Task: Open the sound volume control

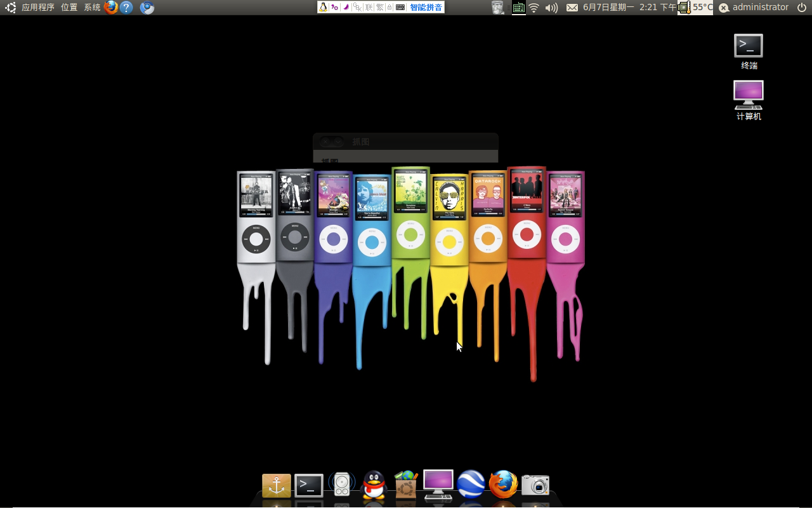Action: (x=551, y=8)
